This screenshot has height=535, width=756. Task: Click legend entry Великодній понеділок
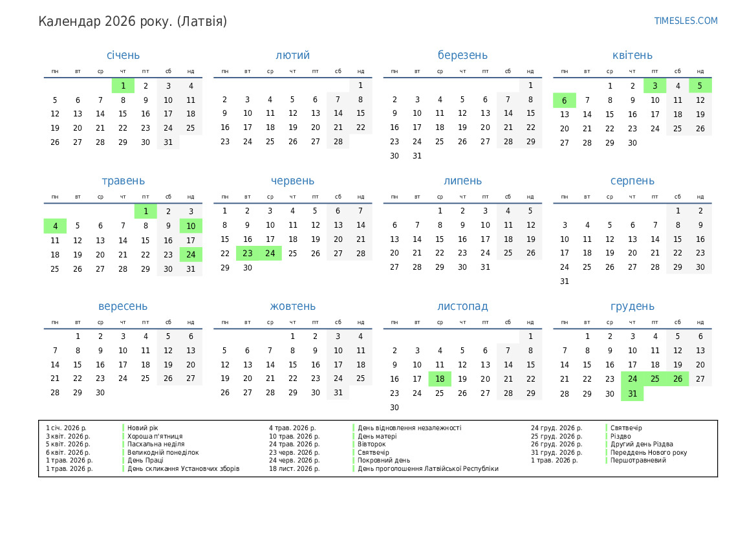click(x=163, y=452)
